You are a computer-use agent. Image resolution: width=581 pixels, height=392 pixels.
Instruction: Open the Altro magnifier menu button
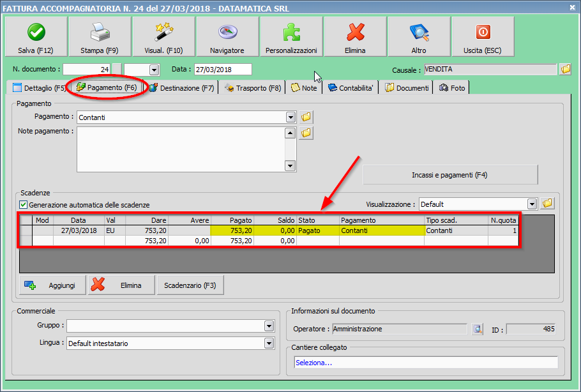[x=419, y=36]
